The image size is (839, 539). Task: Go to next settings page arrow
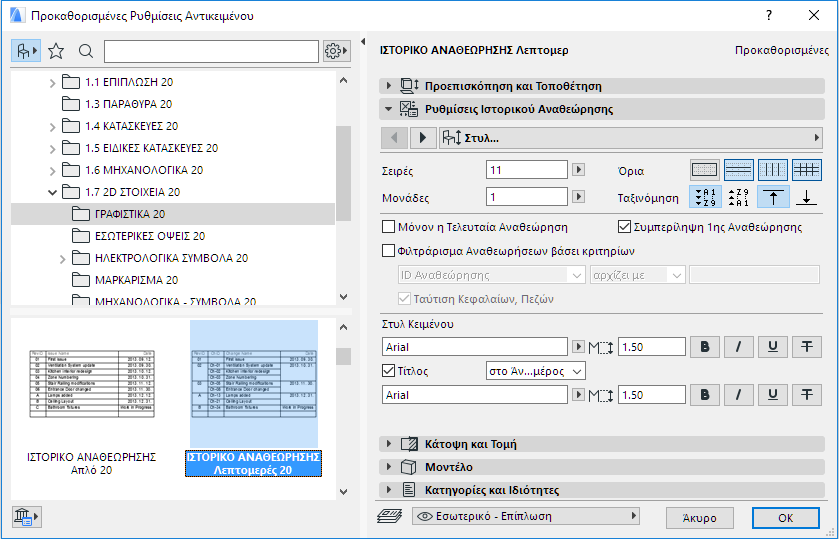click(423, 138)
